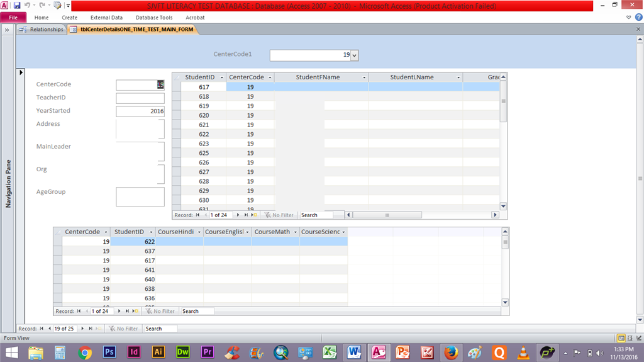644x362 pixels.
Task: Open the CenterCode1 combo box dropdown
Action: (355, 55)
